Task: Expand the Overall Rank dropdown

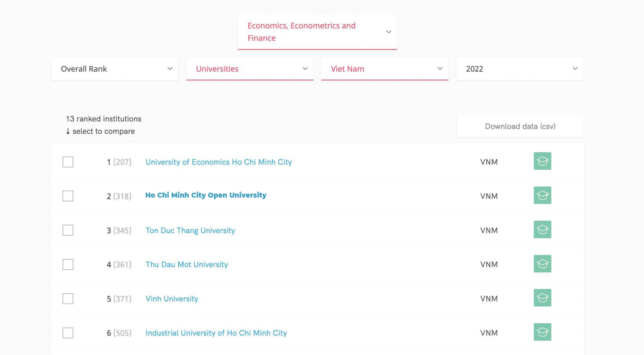Action: [115, 69]
